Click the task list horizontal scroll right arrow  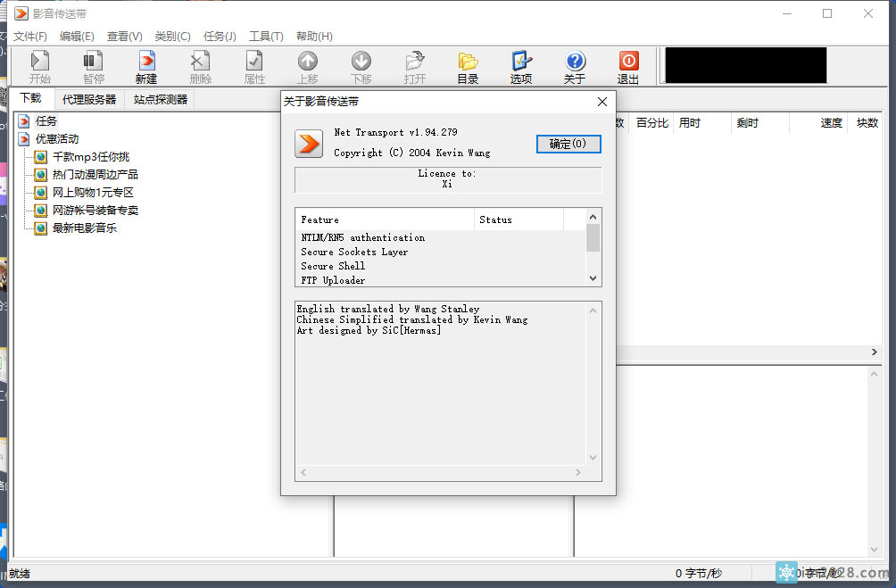(x=875, y=352)
